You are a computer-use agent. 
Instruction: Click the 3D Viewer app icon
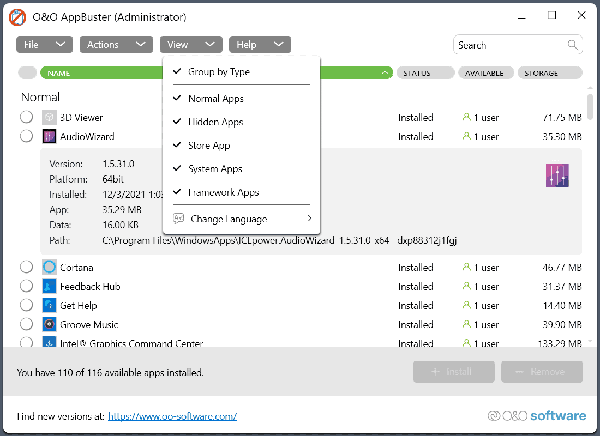49,117
